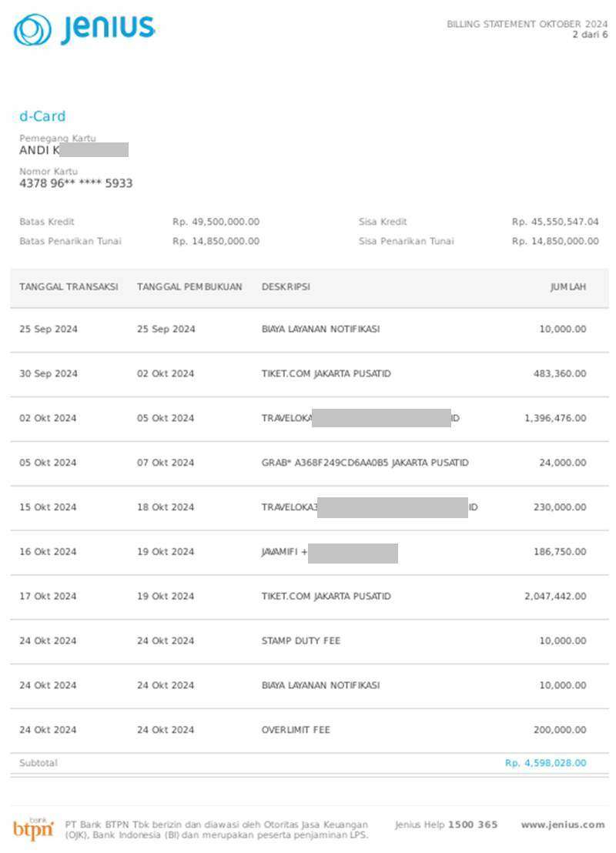Screen dimensions: 616x853
Task: Select amount 10,000.00 in the 25 Sep row
Action: pos(563,329)
